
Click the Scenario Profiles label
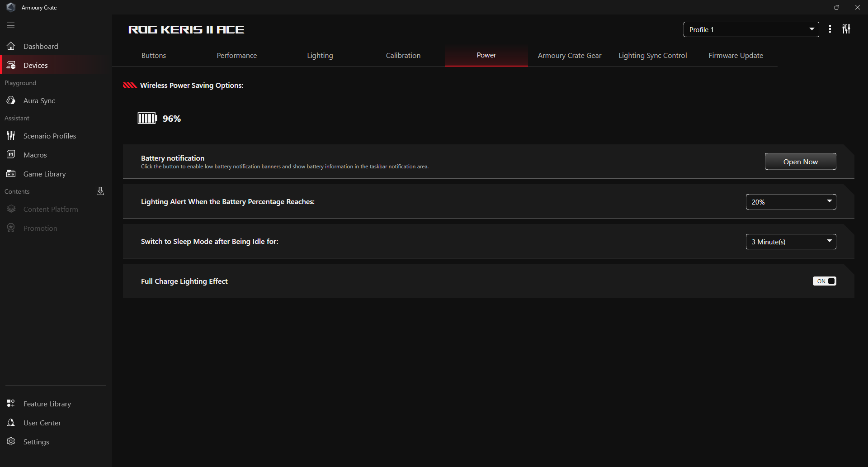pyautogui.click(x=50, y=136)
